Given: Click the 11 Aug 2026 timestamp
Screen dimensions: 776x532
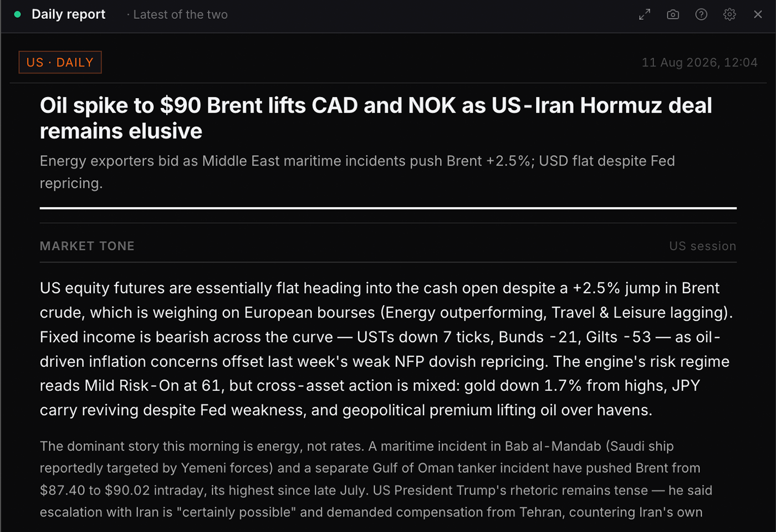Looking at the screenshot, I should point(700,63).
